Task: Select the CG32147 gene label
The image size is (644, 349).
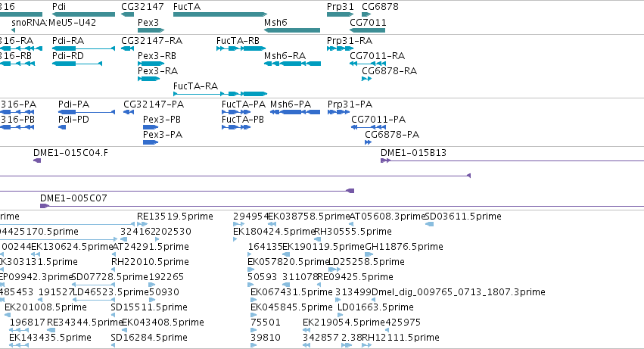Action: [142, 7]
